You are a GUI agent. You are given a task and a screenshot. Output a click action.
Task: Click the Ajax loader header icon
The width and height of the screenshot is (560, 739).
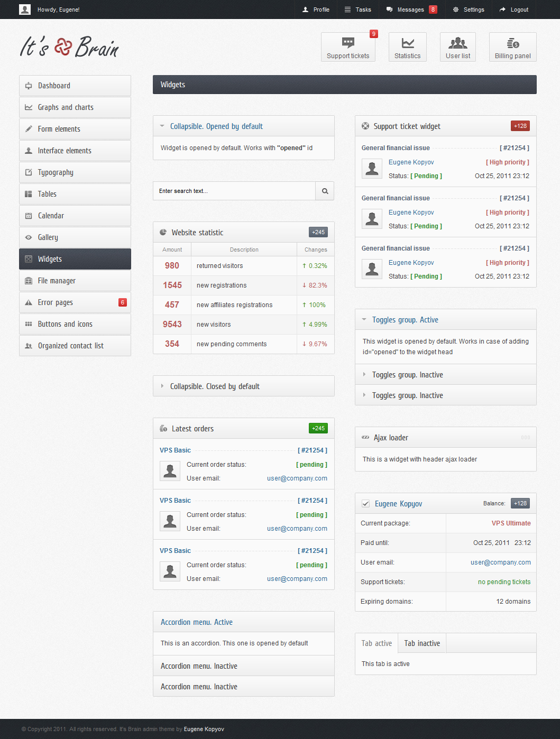pyautogui.click(x=365, y=437)
